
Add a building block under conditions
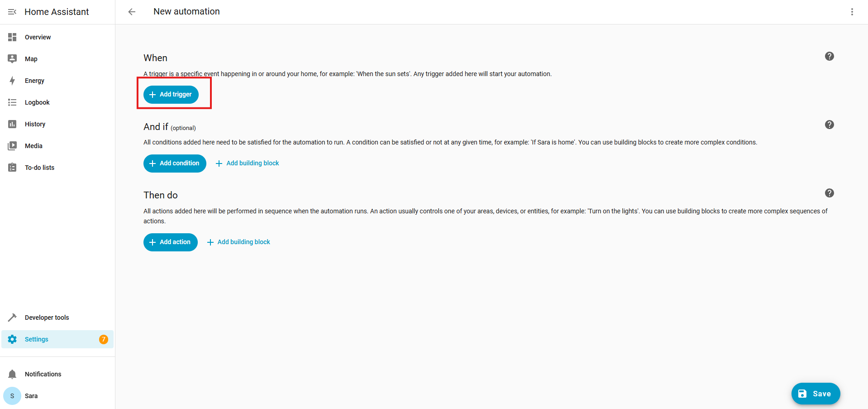(248, 163)
